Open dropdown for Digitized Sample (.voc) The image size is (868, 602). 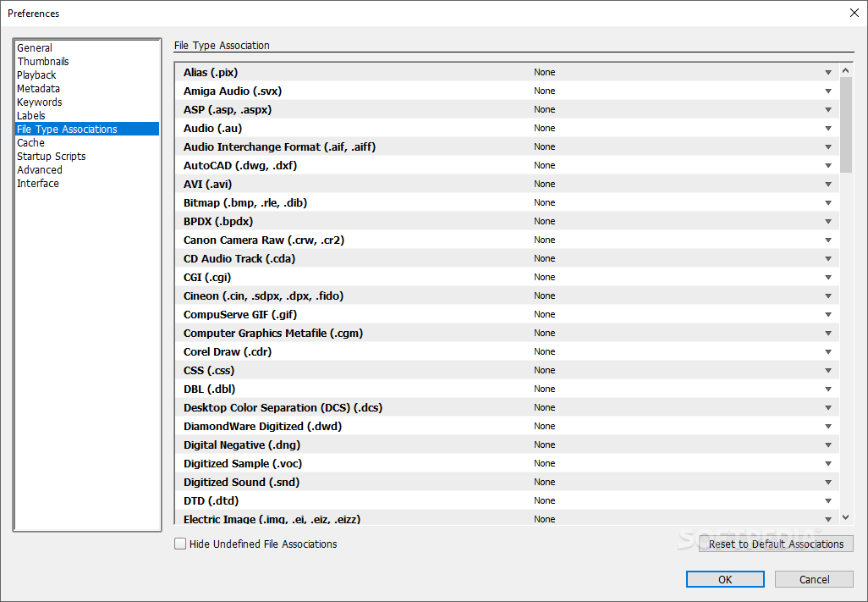click(828, 464)
